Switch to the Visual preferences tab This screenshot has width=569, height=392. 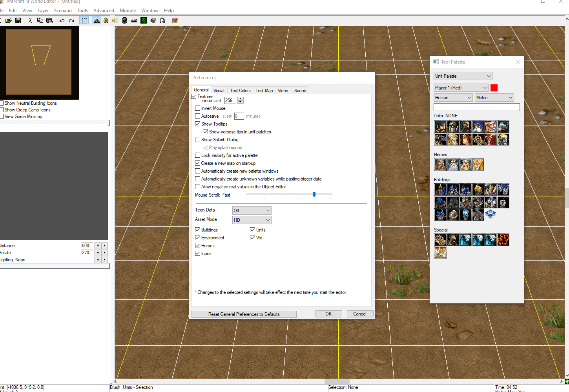click(x=219, y=91)
